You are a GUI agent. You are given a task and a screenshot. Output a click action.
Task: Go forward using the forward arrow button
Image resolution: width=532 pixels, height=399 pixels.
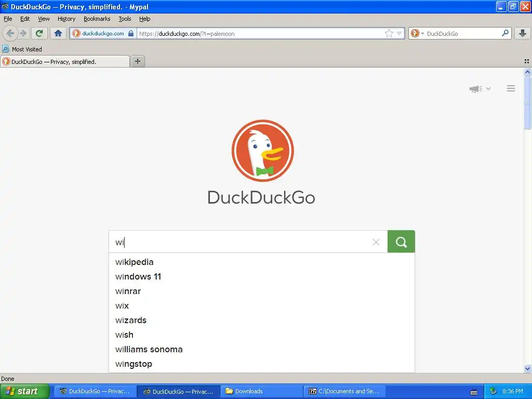23,33
